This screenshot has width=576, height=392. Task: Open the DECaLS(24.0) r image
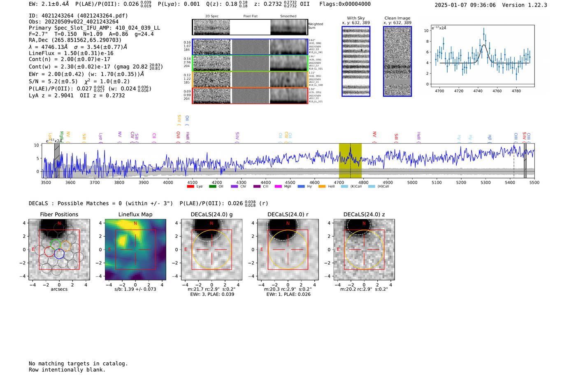click(x=288, y=249)
